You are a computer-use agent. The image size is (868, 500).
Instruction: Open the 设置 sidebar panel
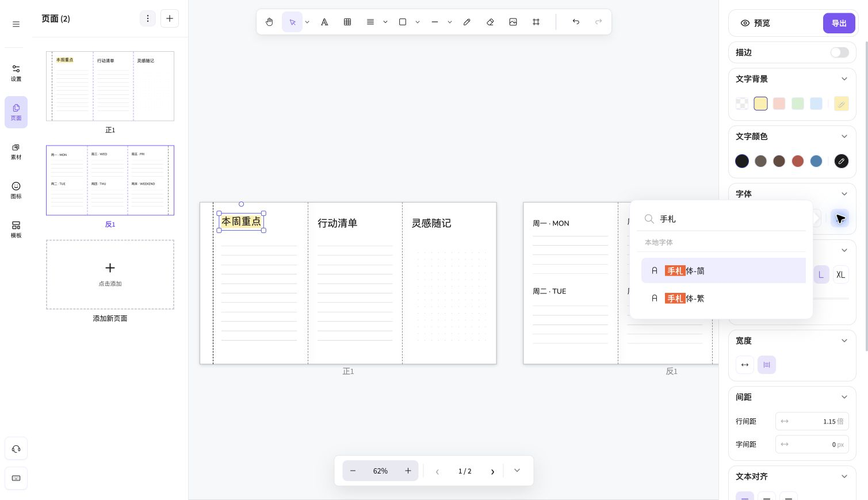[16, 73]
